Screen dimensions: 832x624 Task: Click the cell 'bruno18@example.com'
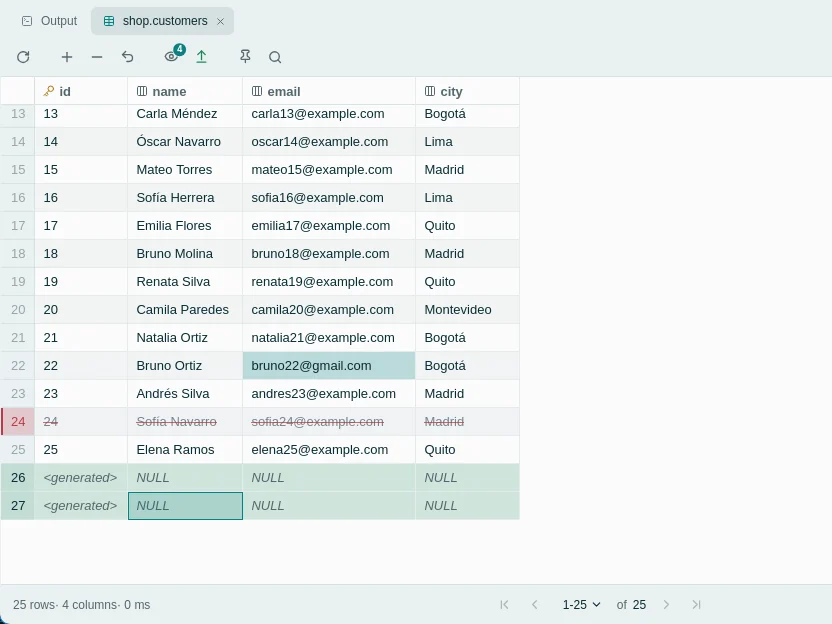[x=329, y=254]
